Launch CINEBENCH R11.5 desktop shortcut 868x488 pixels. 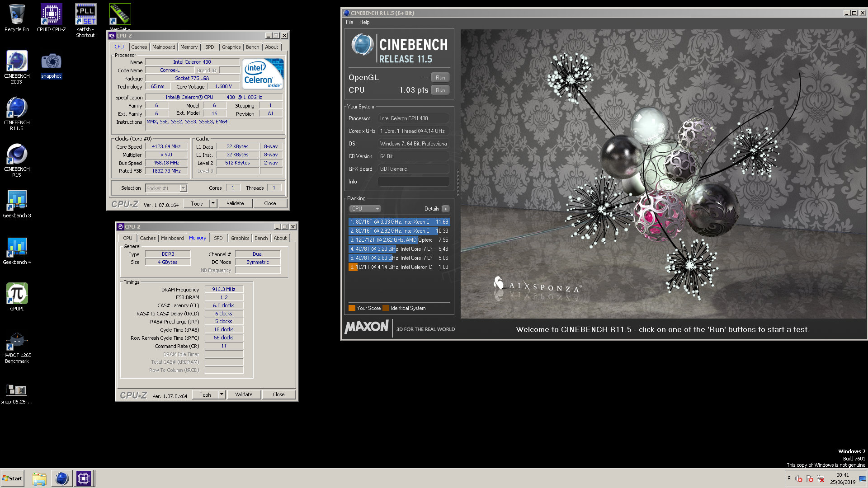[17, 114]
